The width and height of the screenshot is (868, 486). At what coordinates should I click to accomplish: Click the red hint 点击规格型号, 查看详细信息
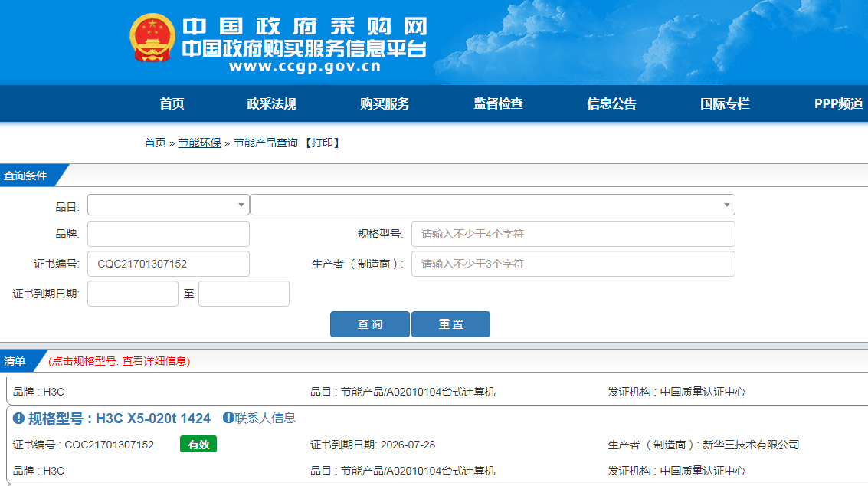[119, 361]
